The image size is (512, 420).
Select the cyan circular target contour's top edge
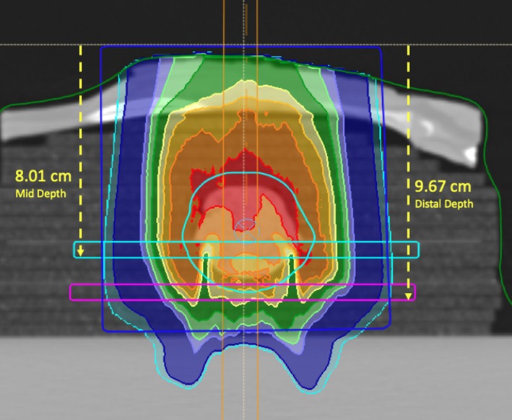241,173
